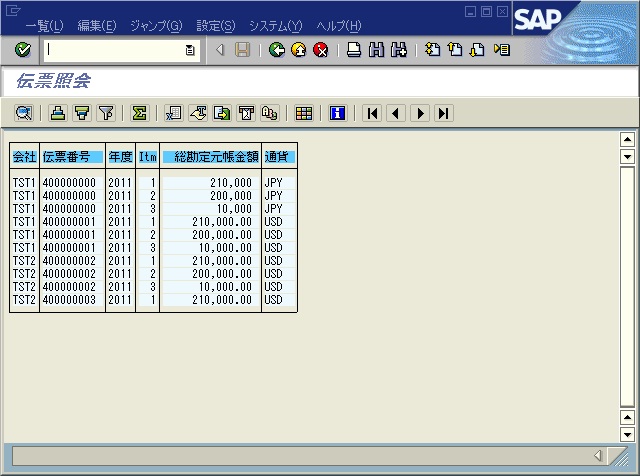This screenshot has width=640, height=476.
Task: Open the 一覧(L) menu
Action: (44, 25)
